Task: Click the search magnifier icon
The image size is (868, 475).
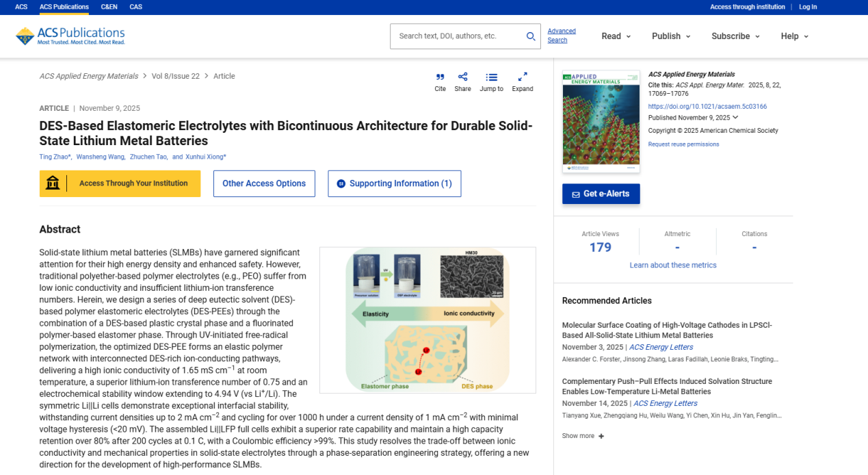Action: tap(530, 36)
